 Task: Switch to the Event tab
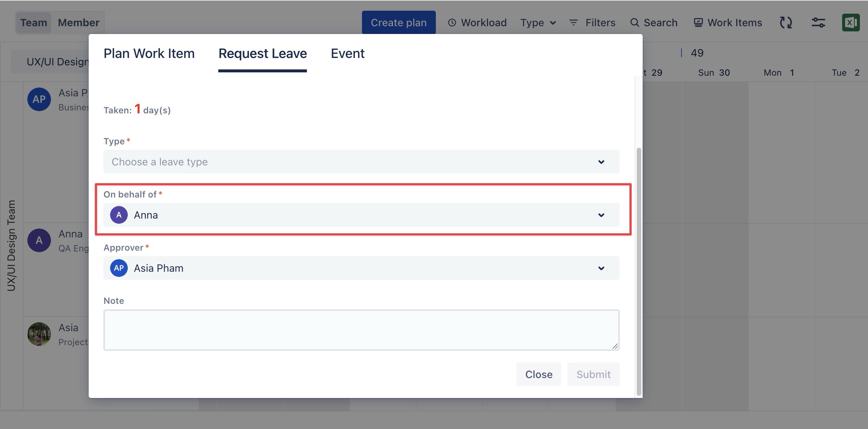click(x=347, y=54)
